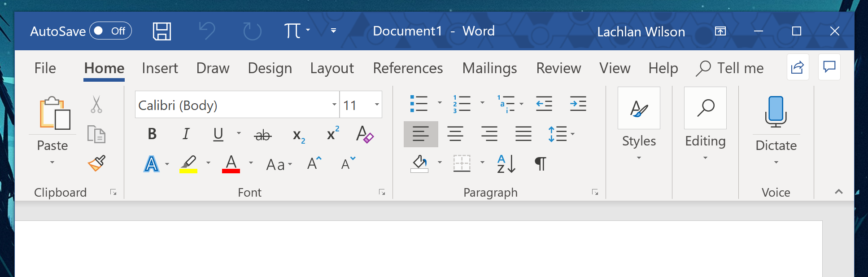Apply strikethrough formatting
868x277 pixels.
pyautogui.click(x=263, y=135)
